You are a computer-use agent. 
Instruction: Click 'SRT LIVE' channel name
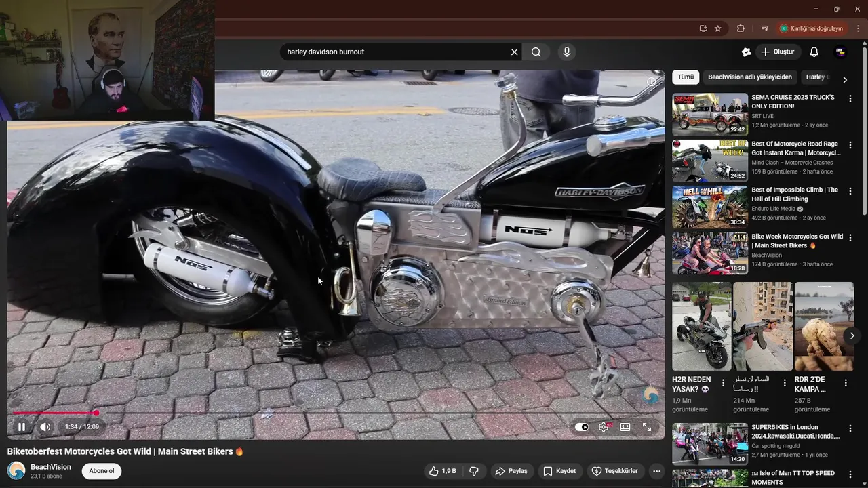point(762,116)
